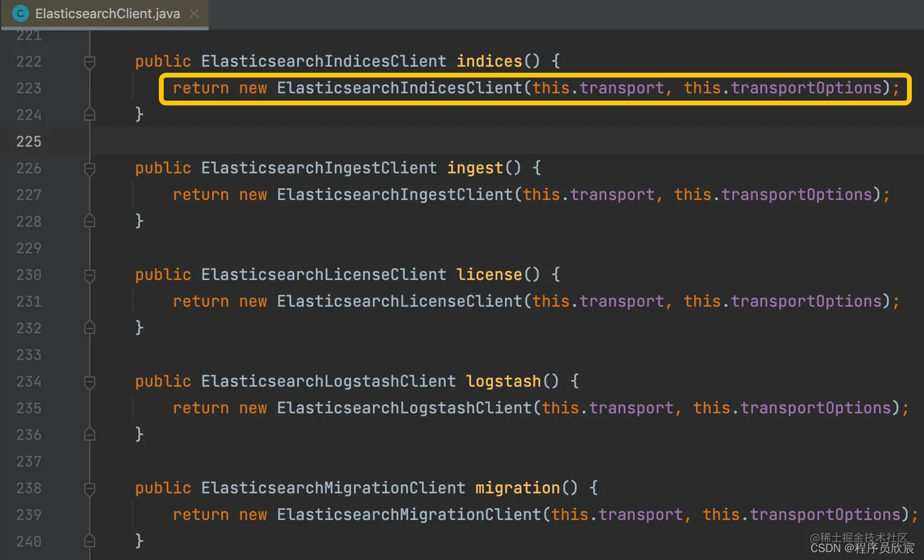The image size is (924, 560).
Task: Click ElasticsearchMigrationClient constructor on line 239
Action: pos(409,515)
